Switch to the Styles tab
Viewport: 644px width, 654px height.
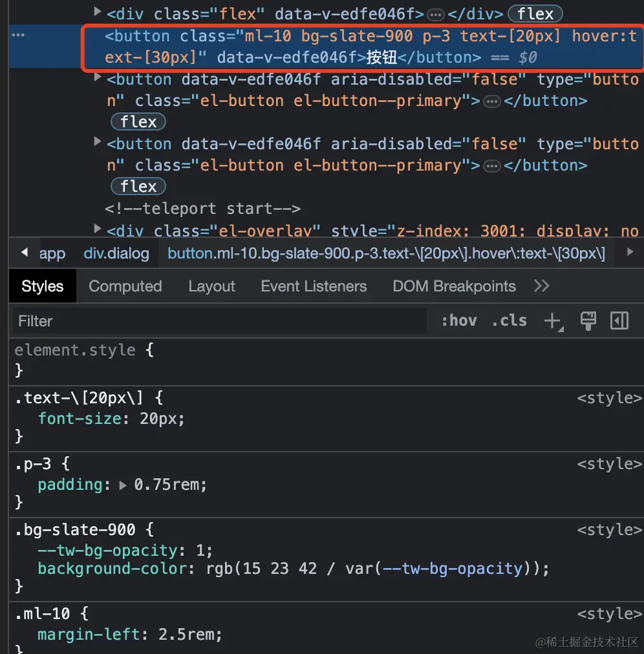click(43, 286)
